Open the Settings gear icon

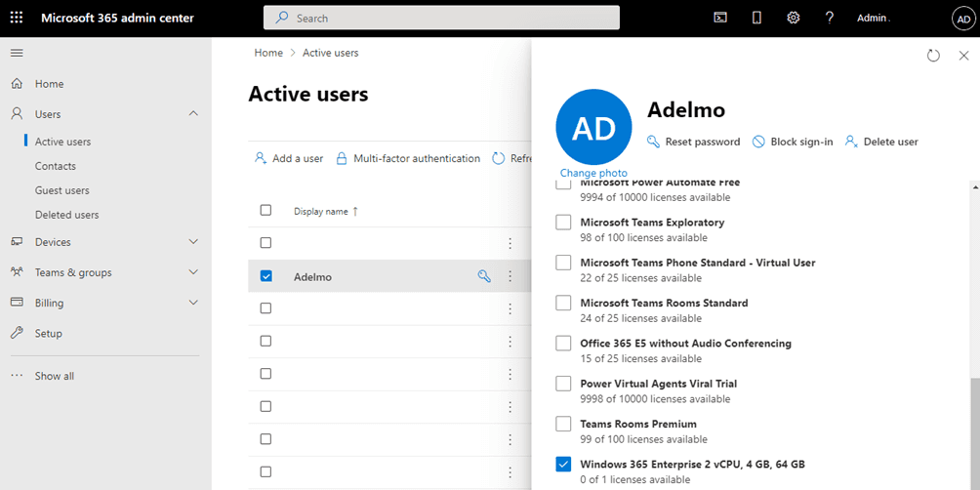pos(794,19)
